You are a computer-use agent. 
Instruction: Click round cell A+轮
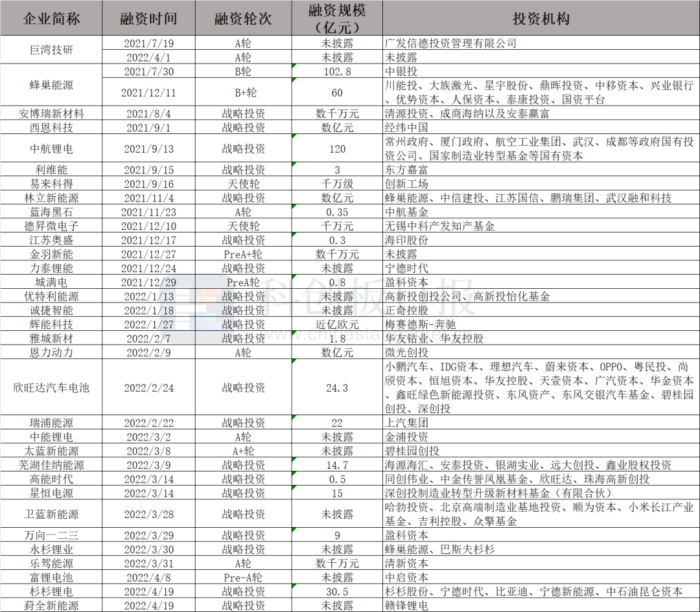pos(243,451)
